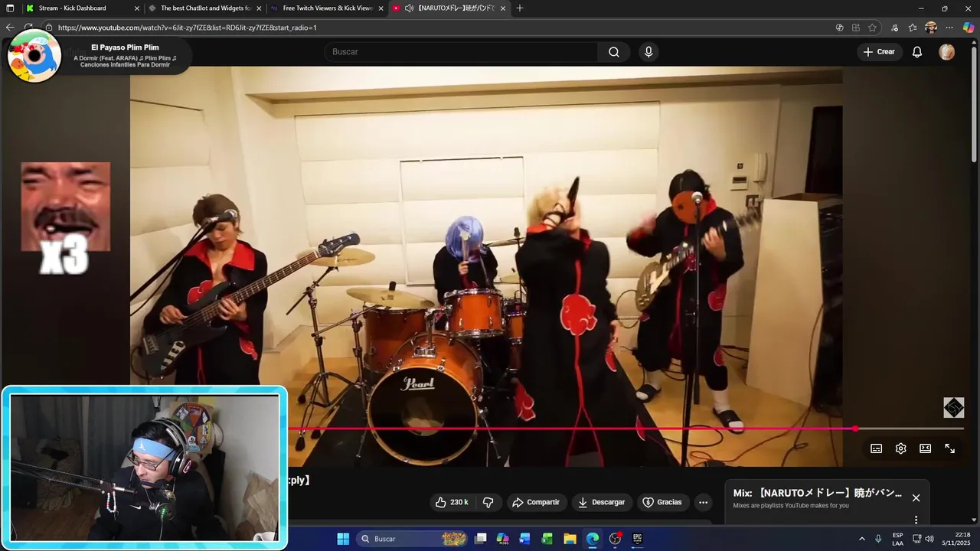Click the Descargar button
This screenshot has height=551, width=980.
tap(601, 502)
